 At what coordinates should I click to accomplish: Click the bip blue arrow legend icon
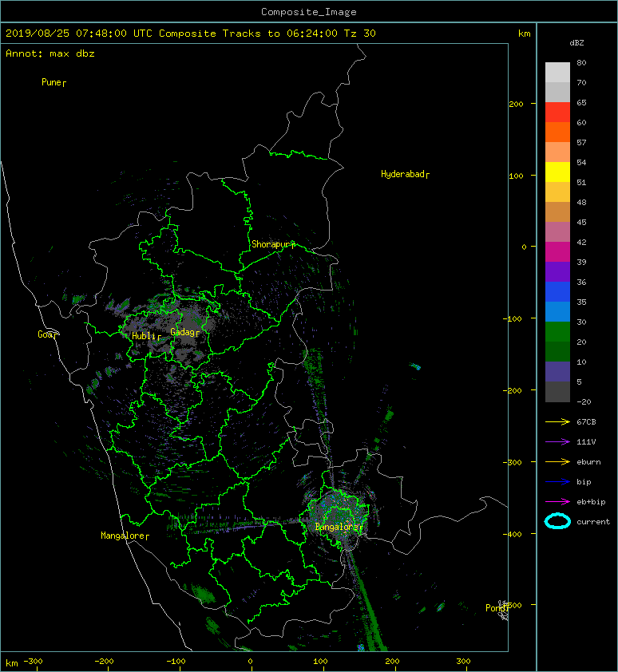[x=557, y=482]
